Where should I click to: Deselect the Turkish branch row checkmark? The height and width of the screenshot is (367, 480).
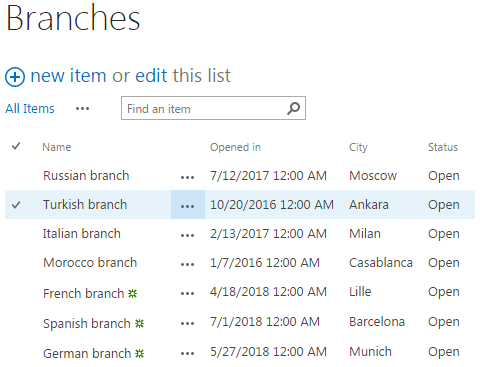pos(16,205)
